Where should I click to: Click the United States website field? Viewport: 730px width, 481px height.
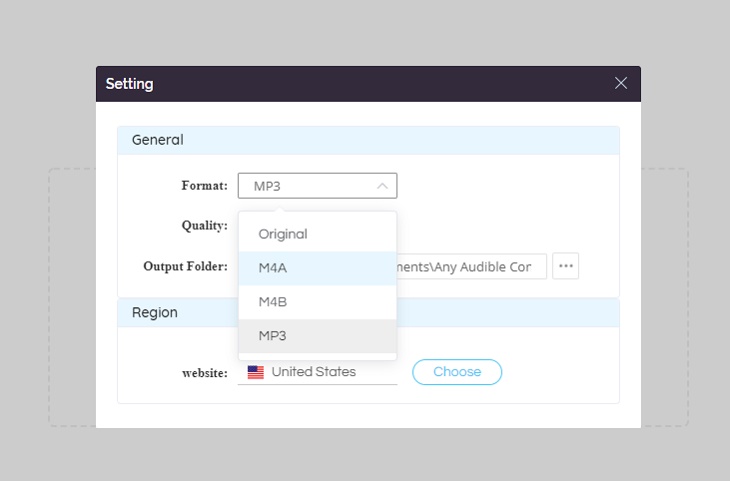pos(318,372)
